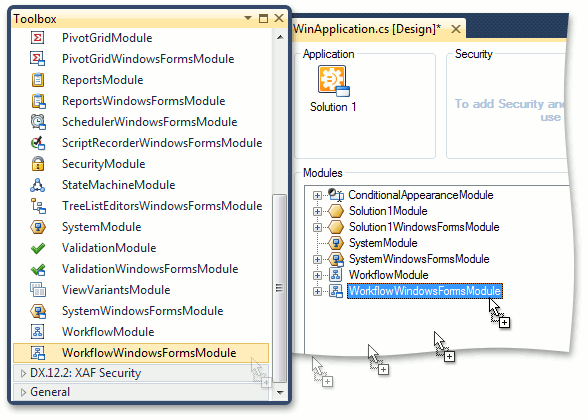Viewport: 588px width, 420px height.
Task: Click the Toolbox vertical scrollbar thumb
Action: coord(279,288)
